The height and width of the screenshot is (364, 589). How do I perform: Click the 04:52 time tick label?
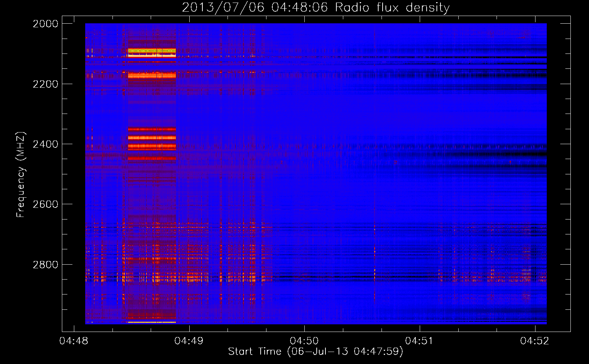tap(535, 341)
